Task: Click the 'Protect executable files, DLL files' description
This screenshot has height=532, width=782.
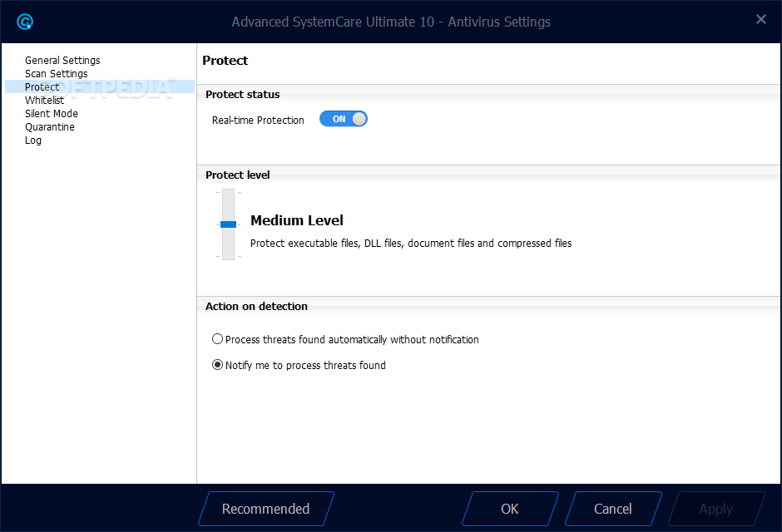Action: pyautogui.click(x=411, y=243)
